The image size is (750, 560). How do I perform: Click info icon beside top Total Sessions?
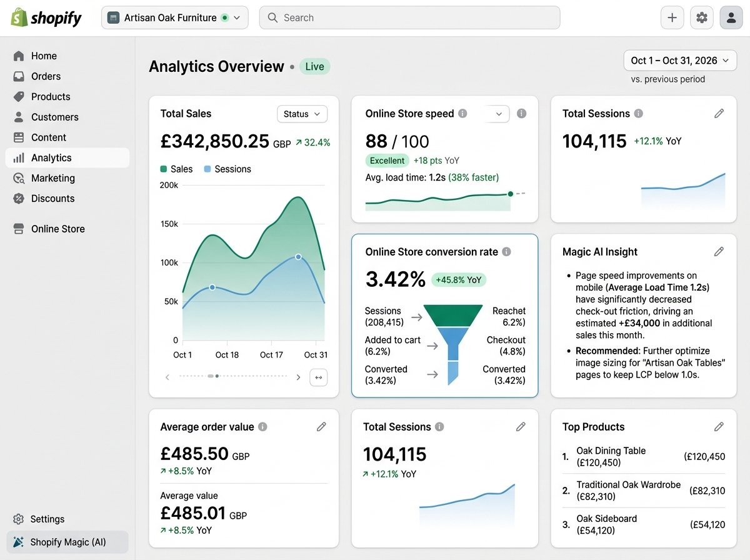(639, 114)
